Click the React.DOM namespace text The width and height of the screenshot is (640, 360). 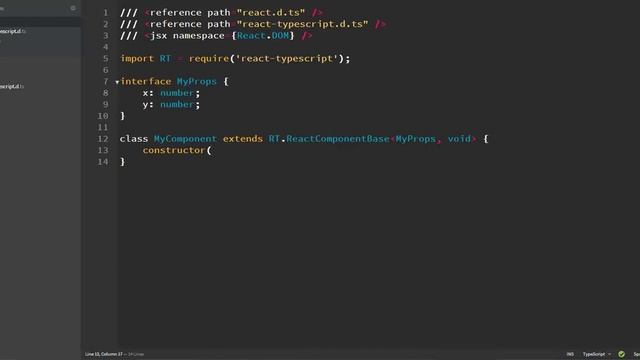coord(263,36)
